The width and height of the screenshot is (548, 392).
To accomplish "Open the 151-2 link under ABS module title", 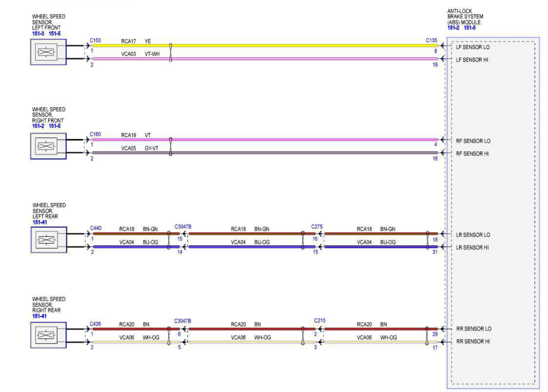I will point(453,28).
